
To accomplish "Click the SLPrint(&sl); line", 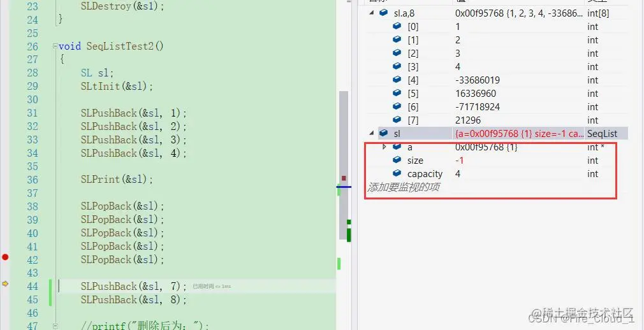I will click(x=117, y=180).
